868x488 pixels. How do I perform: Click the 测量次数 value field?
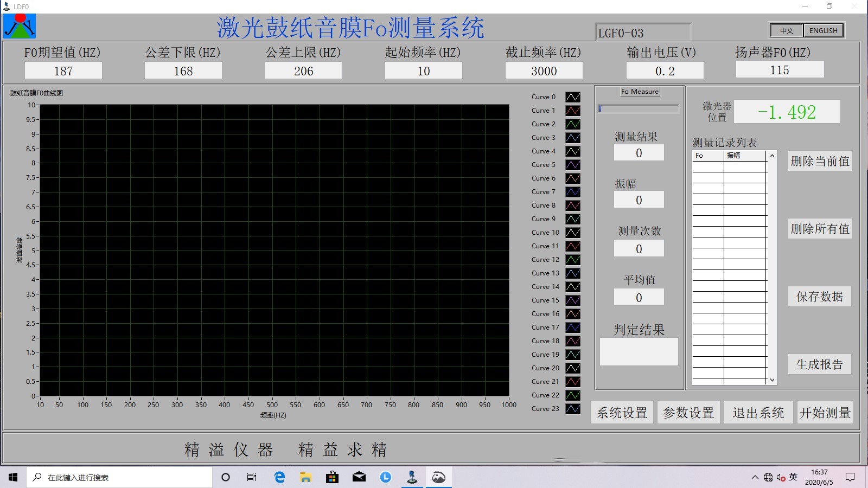tap(639, 248)
